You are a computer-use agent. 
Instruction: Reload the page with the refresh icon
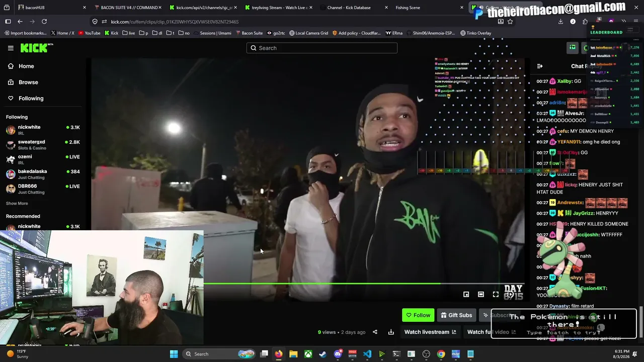44,22
